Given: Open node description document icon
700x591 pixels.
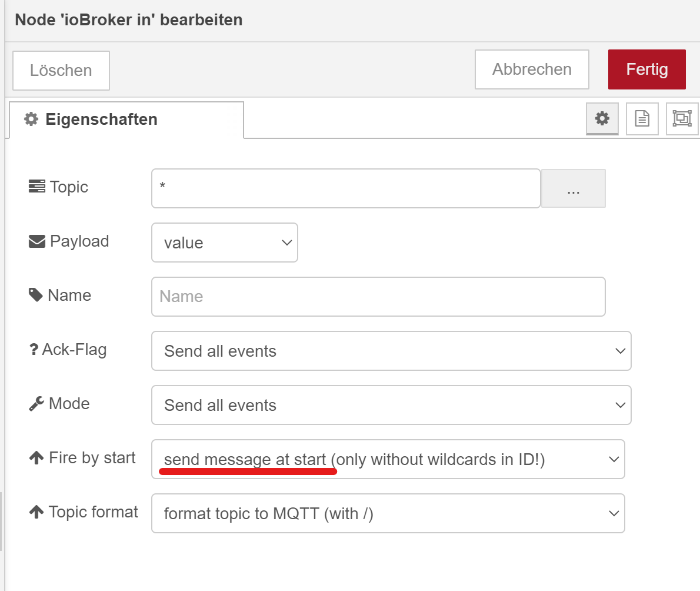Looking at the screenshot, I should coord(642,118).
